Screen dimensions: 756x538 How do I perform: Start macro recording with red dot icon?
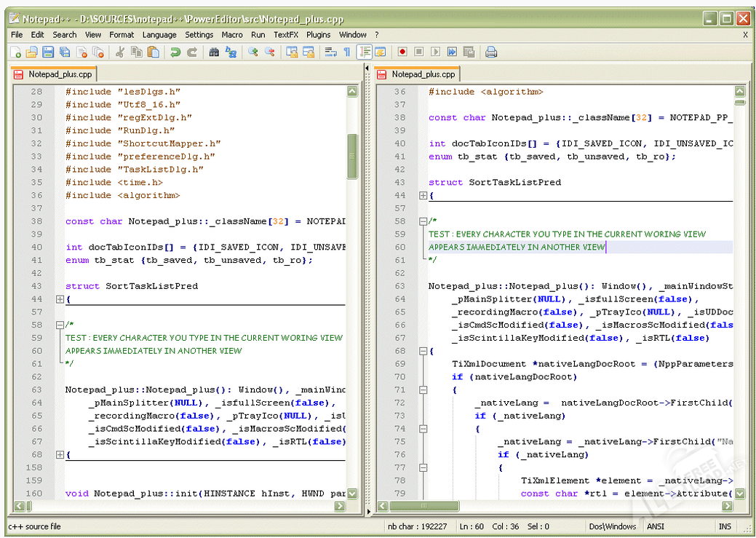[x=402, y=52]
